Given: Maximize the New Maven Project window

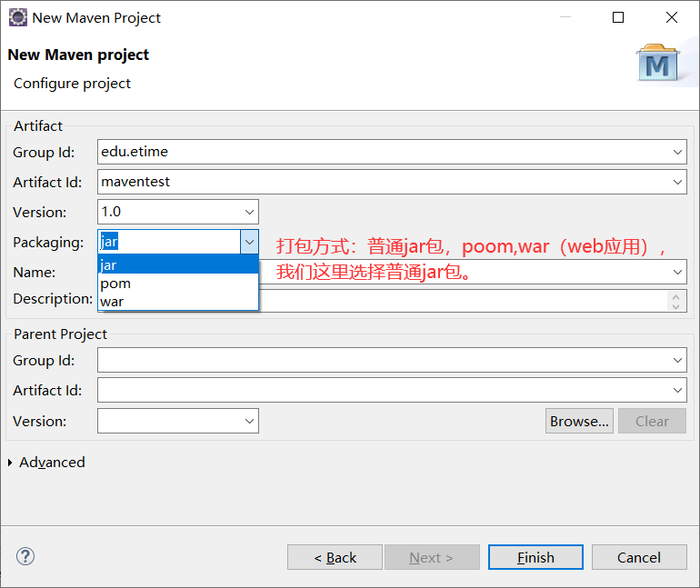Looking at the screenshot, I should (618, 17).
